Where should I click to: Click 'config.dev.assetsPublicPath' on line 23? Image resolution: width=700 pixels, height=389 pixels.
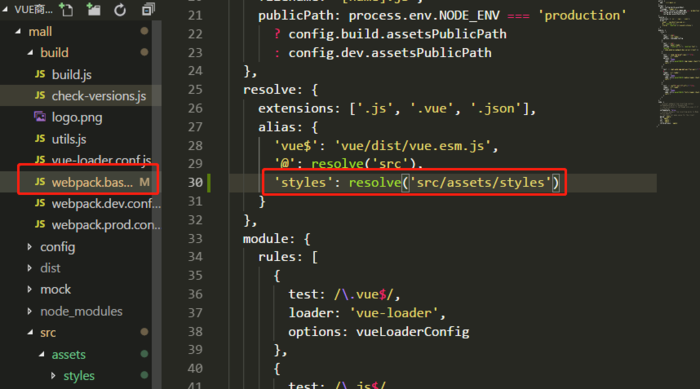pyautogui.click(x=390, y=53)
